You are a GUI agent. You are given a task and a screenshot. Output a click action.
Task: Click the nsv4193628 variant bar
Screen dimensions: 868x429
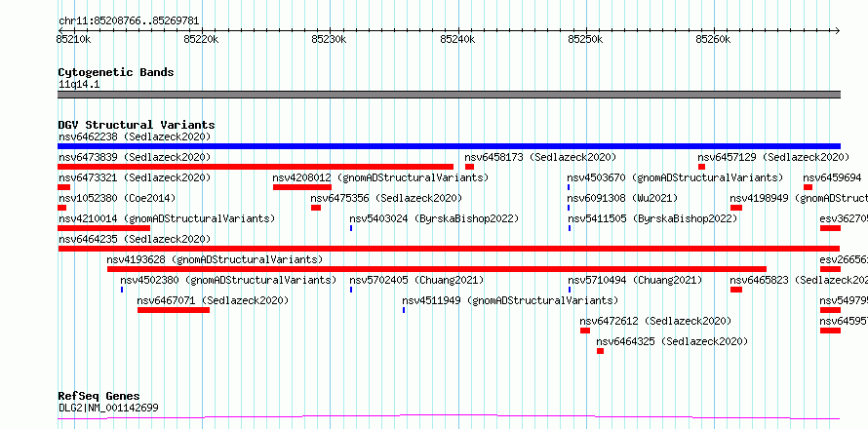coord(437,269)
